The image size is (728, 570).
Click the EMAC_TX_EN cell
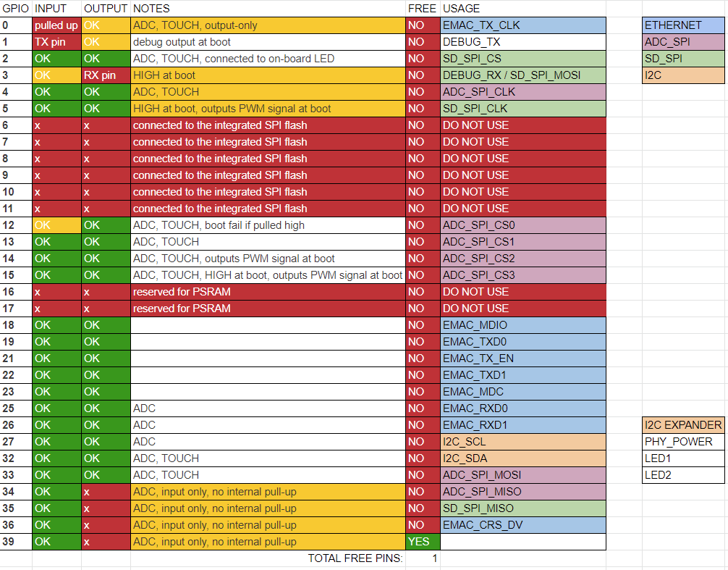522,359
